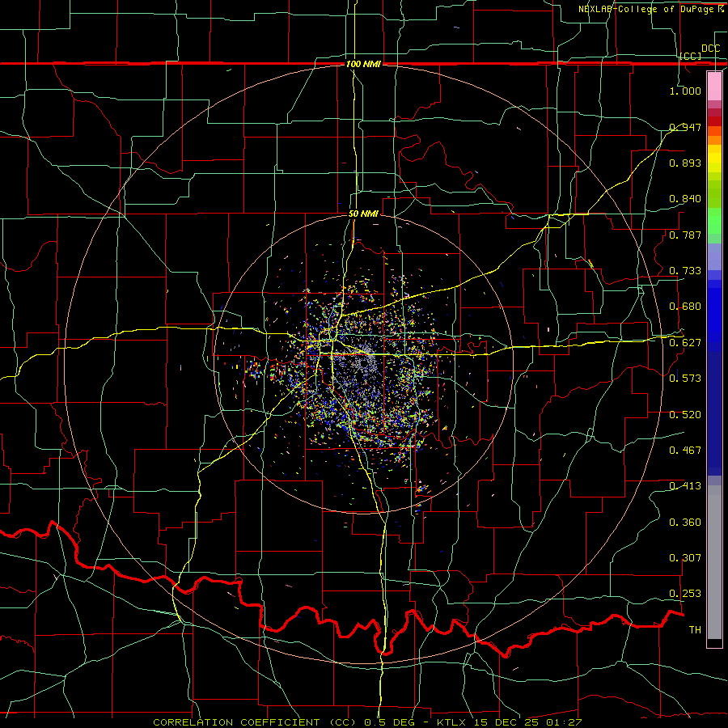The width and height of the screenshot is (728, 728).
Task: Click the 0.893 scale value
Action: pos(685,163)
